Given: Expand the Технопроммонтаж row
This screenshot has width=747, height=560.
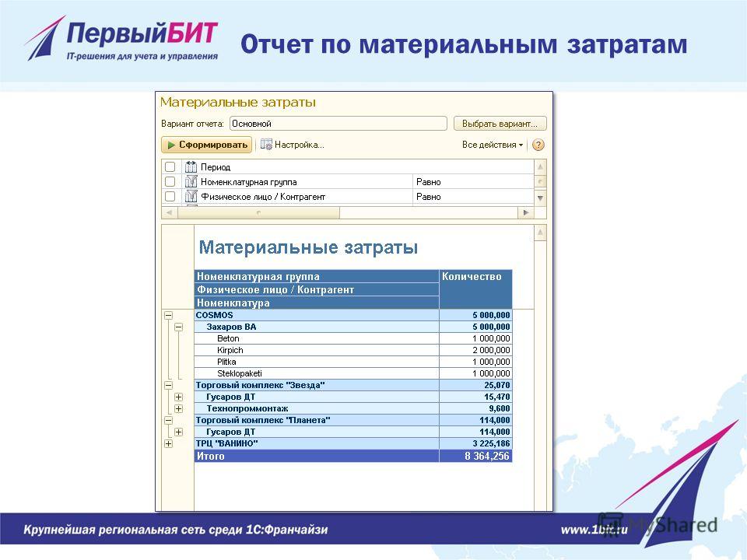Looking at the screenshot, I should tap(179, 408).
